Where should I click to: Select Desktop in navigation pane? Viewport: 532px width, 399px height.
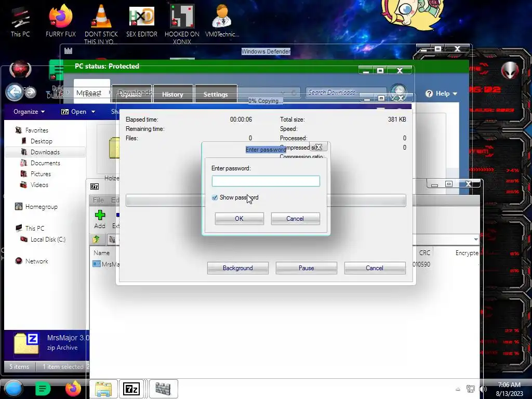pos(42,141)
